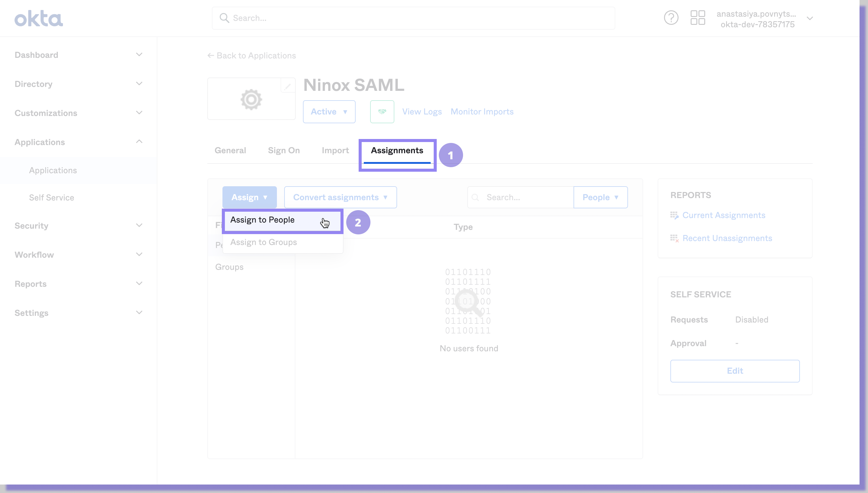The width and height of the screenshot is (868, 493).
Task: Collapse the Applications sidebar section
Action: point(139,141)
